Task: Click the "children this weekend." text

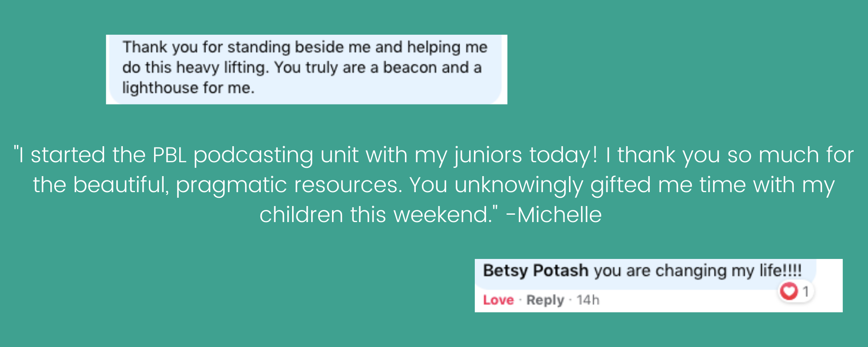Action: 378,215
